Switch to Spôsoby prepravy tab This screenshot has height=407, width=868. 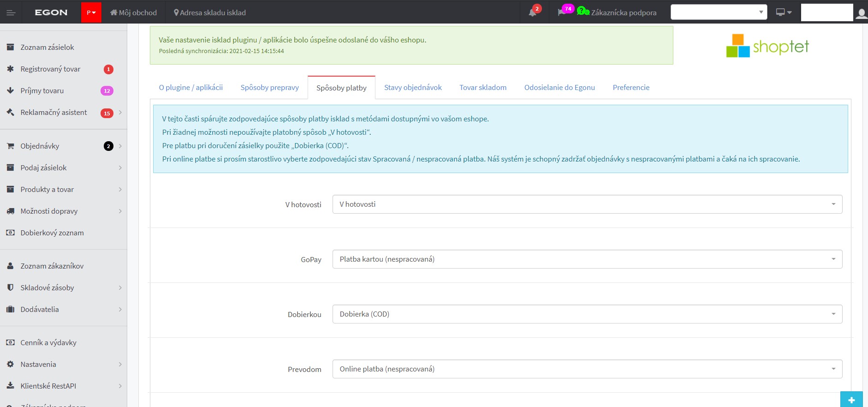270,87
